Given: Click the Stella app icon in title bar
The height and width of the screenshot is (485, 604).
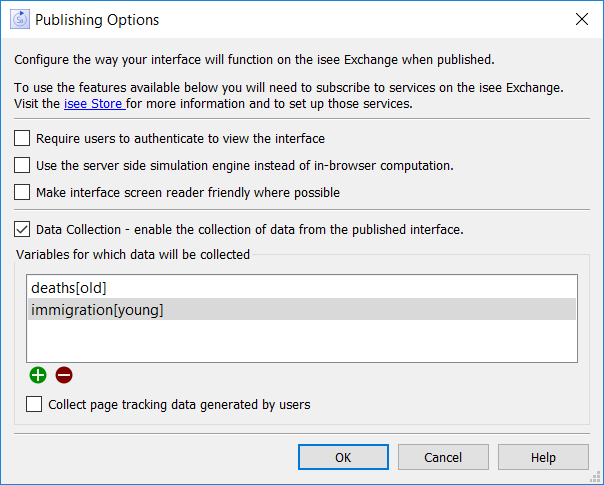Looking at the screenshot, I should pos(20,19).
